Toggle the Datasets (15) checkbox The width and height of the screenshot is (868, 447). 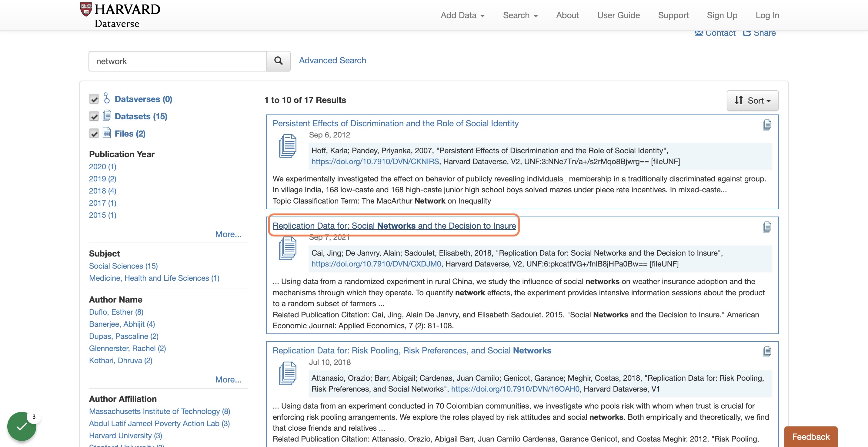94,116
